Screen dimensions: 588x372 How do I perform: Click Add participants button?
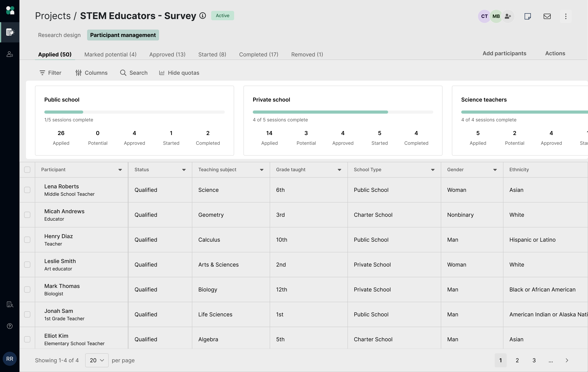click(x=504, y=53)
